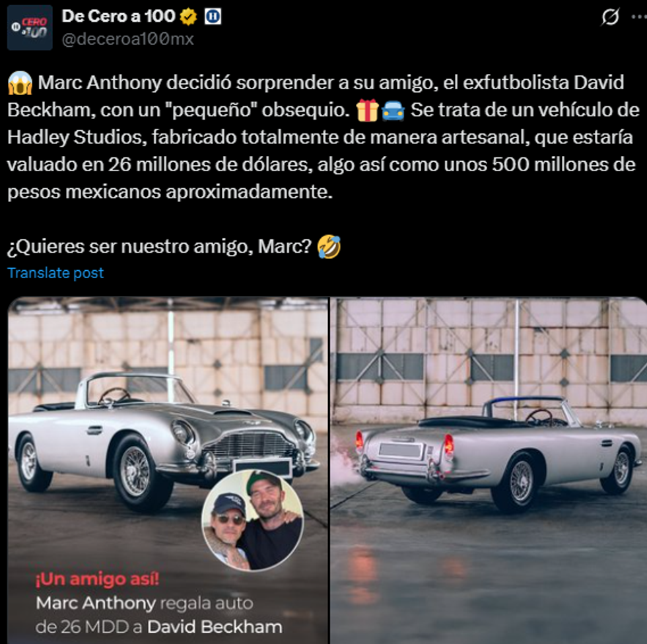Click the caption mentioning 26 MDD

pos(159,615)
